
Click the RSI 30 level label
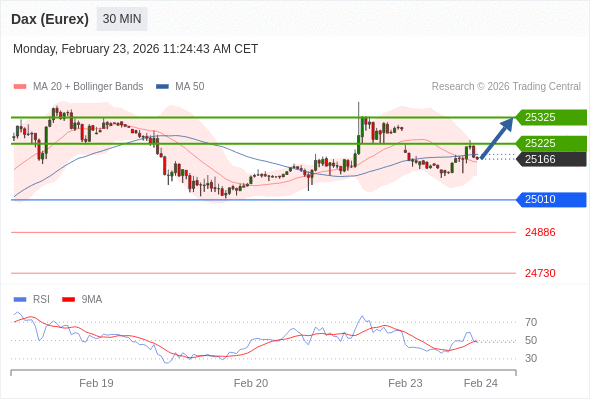[531, 358]
